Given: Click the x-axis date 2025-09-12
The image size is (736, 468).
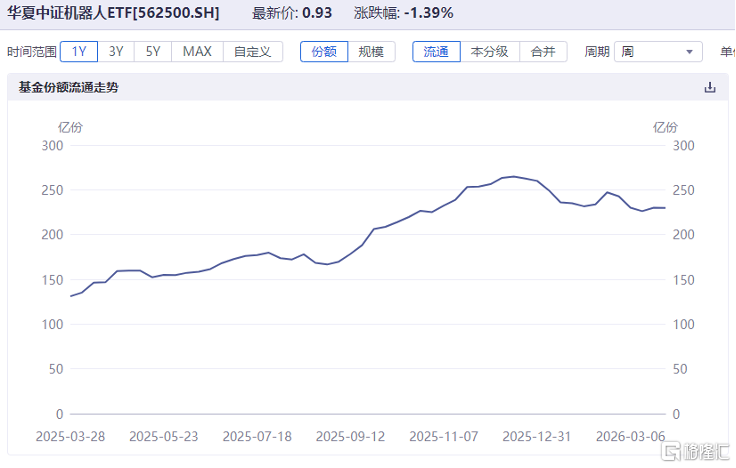Looking at the screenshot, I should tap(351, 437).
